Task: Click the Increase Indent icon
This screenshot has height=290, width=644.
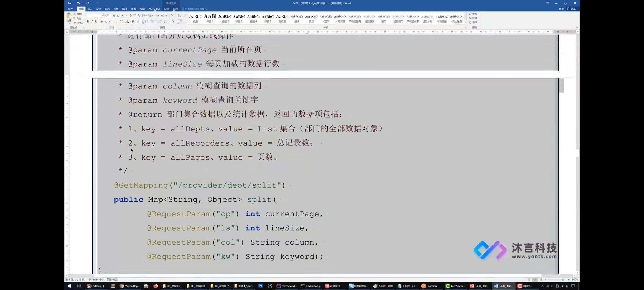Action: tap(166, 16)
